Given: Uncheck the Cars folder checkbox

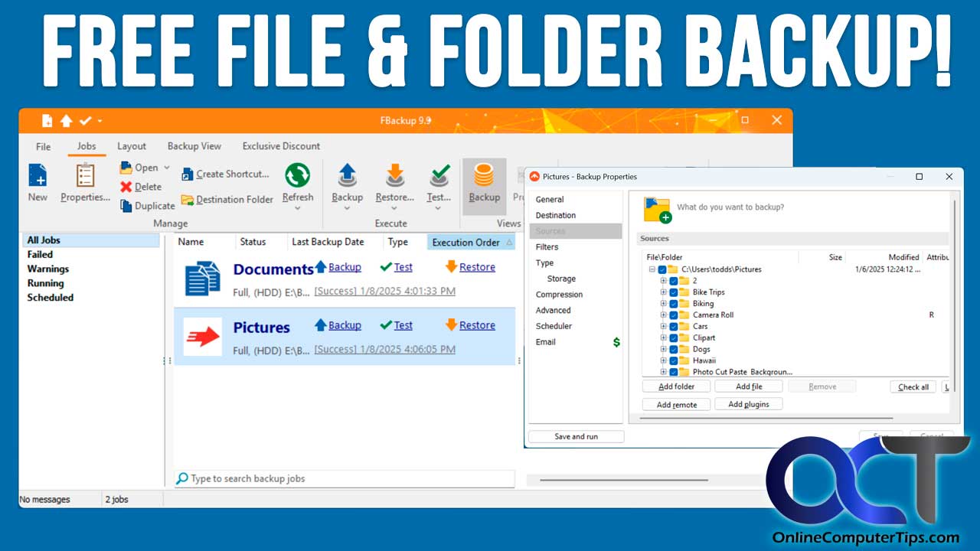Looking at the screenshot, I should tap(674, 327).
